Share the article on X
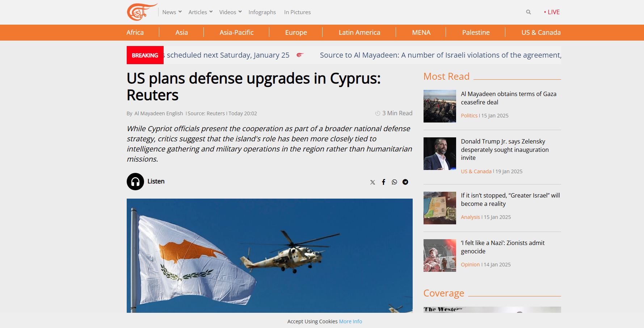This screenshot has height=328, width=644. 372,182
